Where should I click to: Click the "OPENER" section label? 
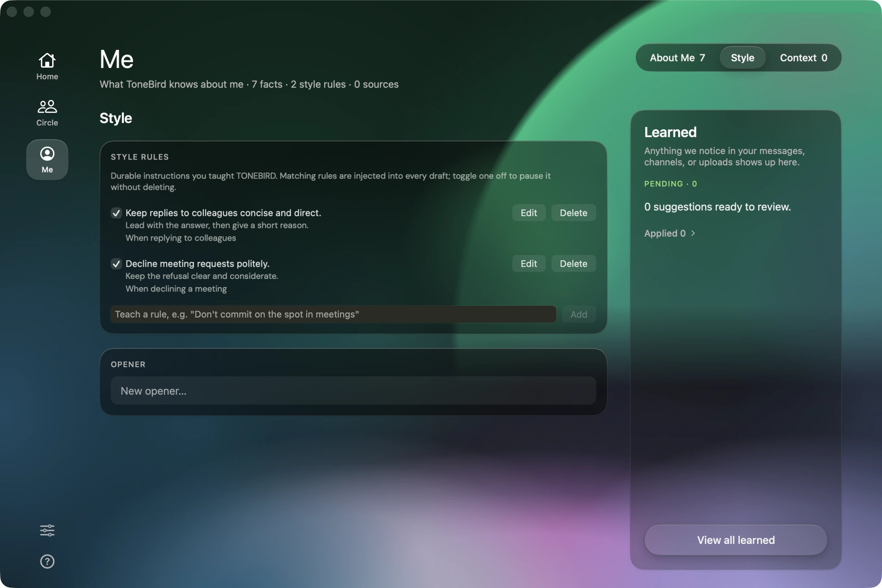128,364
